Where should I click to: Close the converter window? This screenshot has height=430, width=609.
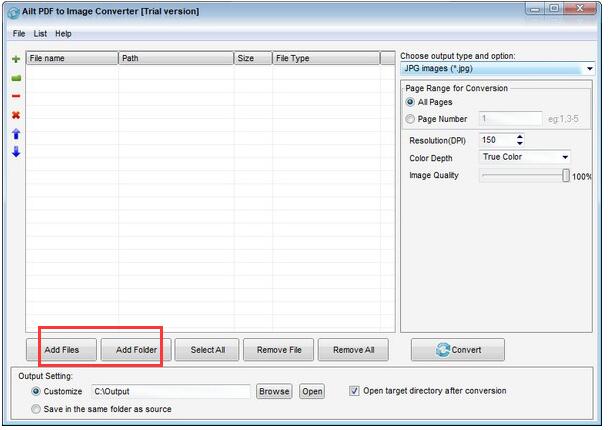[579, 9]
